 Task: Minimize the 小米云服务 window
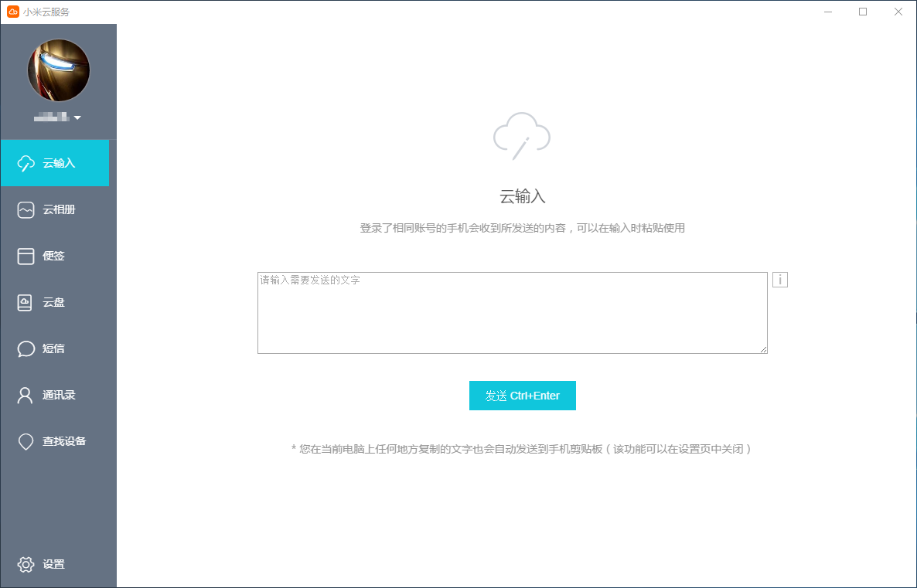point(828,12)
